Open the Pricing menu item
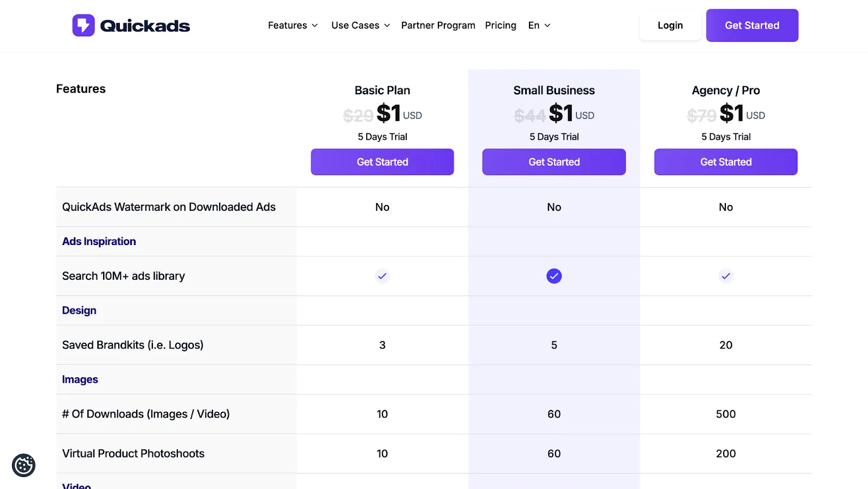Viewport: 868px width, 489px height. [x=501, y=25]
